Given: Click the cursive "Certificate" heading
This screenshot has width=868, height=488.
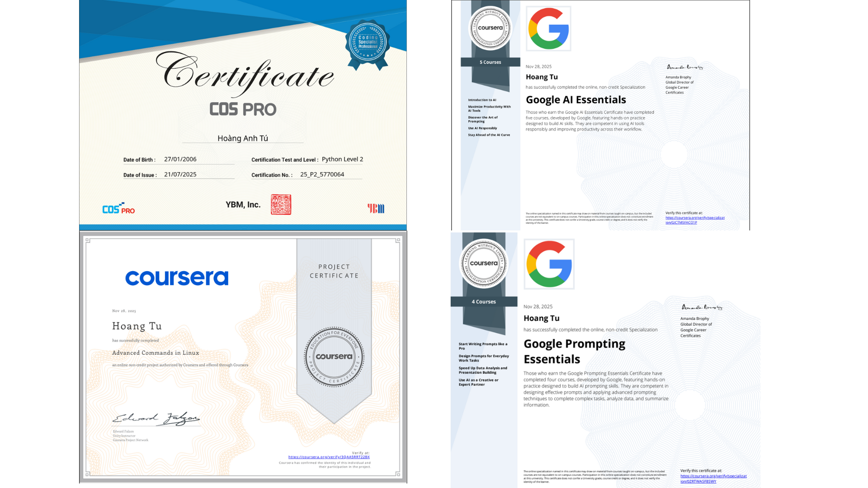Looking at the screenshot, I should click(245, 73).
